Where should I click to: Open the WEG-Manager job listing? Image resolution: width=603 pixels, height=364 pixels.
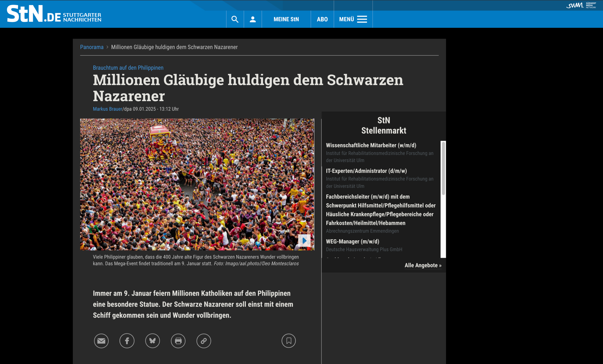click(x=352, y=241)
